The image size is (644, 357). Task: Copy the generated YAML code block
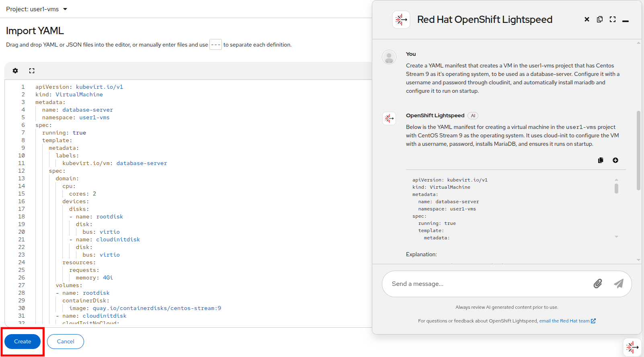pyautogui.click(x=601, y=160)
